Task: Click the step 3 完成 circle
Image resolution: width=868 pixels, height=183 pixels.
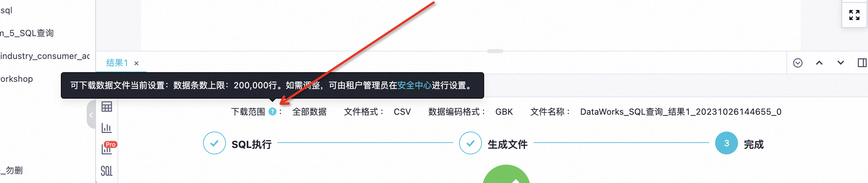Action: (727, 143)
